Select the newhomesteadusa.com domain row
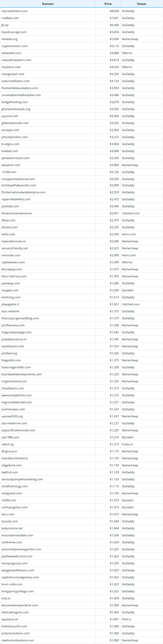The height and width of the screenshot is (644, 163). coord(81,640)
